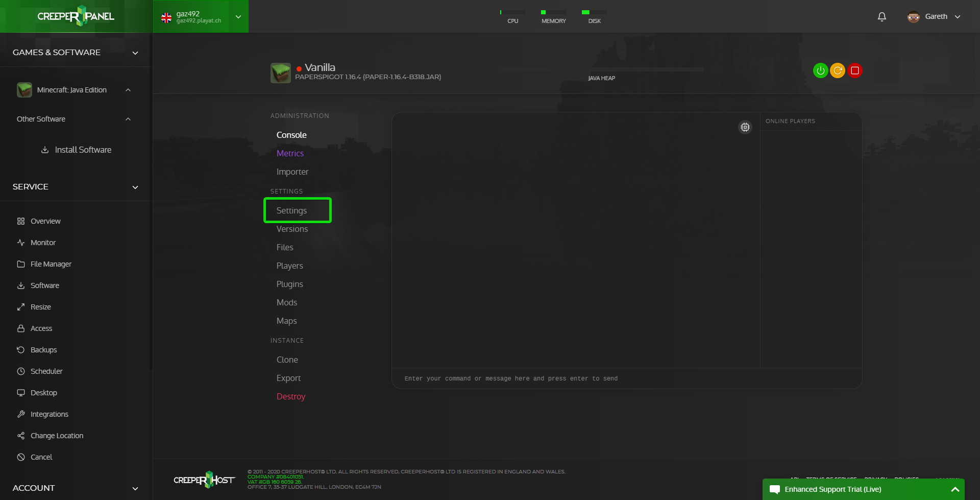The image size is (980, 500).
Task: Click the Desktop monitor icon
Action: point(21,393)
